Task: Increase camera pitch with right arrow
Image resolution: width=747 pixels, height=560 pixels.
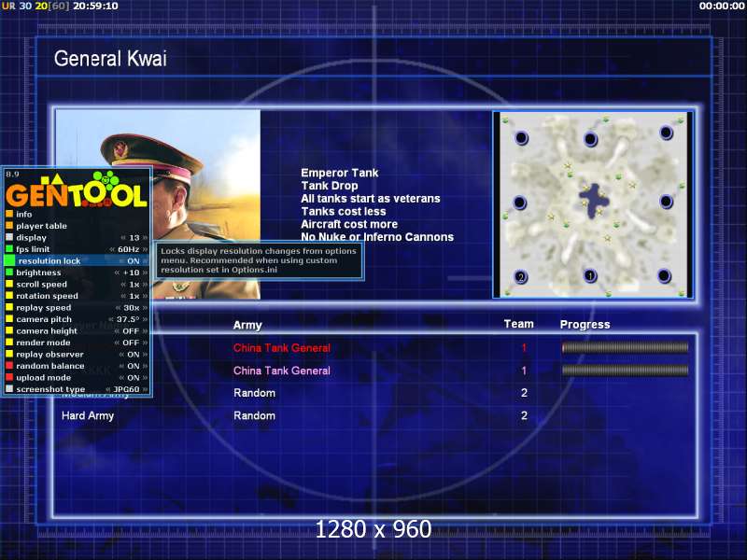Action: pyautogui.click(x=145, y=319)
